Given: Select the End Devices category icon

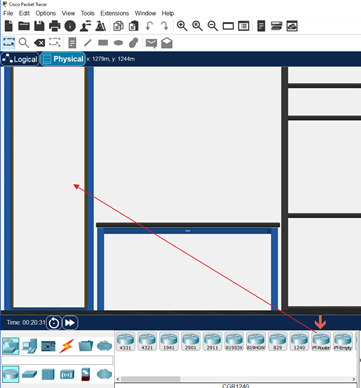Looking at the screenshot, I should [30, 346].
